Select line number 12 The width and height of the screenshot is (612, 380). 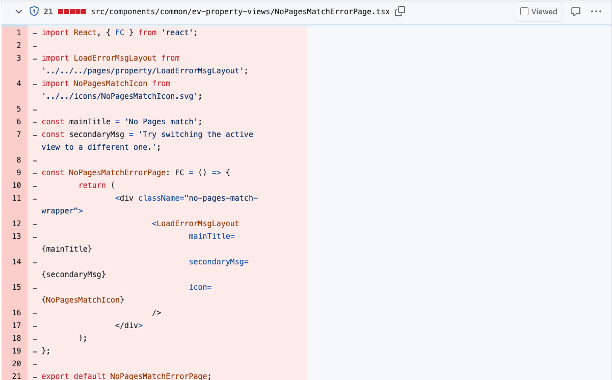tap(16, 223)
